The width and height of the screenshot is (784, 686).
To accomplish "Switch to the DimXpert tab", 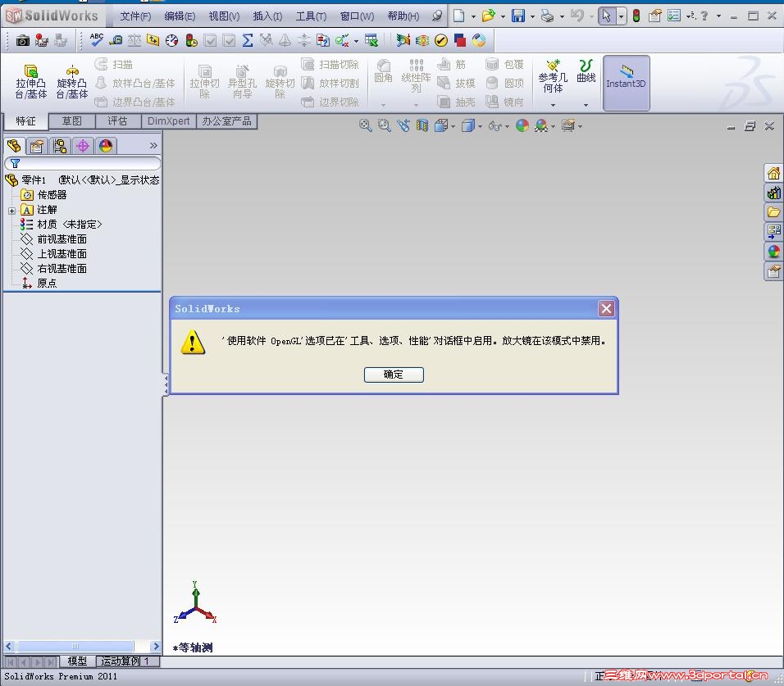I will tap(168, 121).
